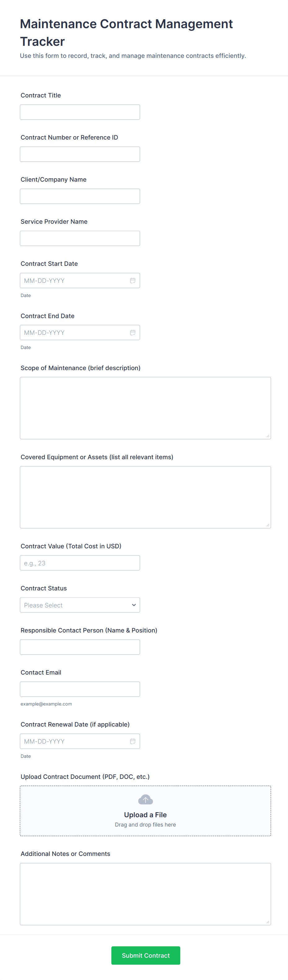
Task: Focus the Contact Email input
Action: pos(80,689)
